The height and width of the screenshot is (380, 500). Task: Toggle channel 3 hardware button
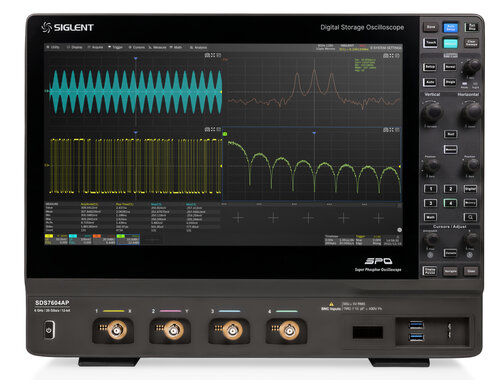click(430, 203)
